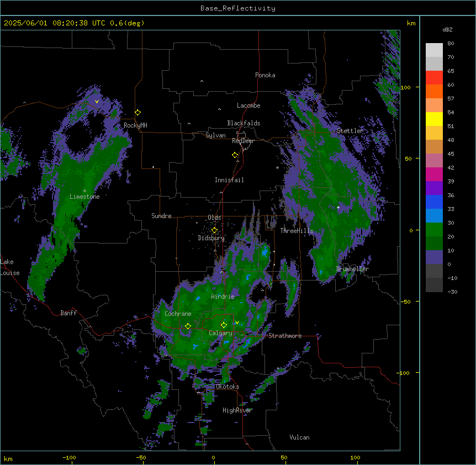Click the 80 value on the dBZ scale
Image resolution: width=476 pixels, height=465 pixels.
451,44
